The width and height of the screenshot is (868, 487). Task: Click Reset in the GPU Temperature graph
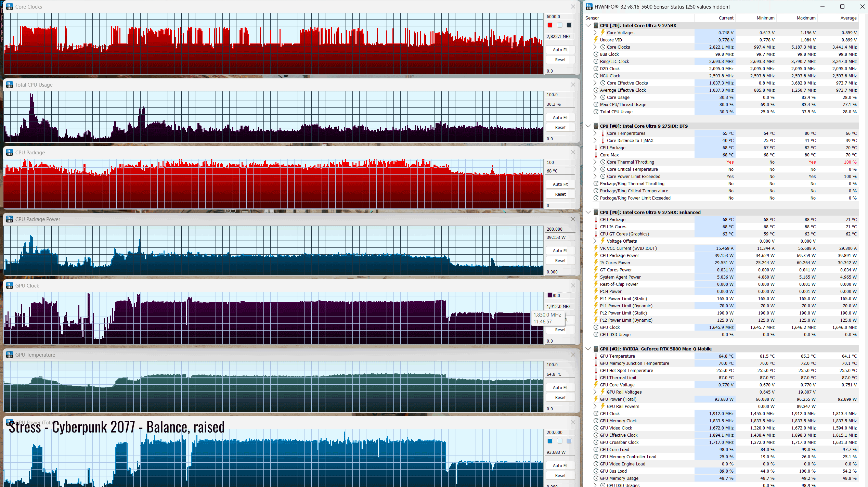[560, 397]
